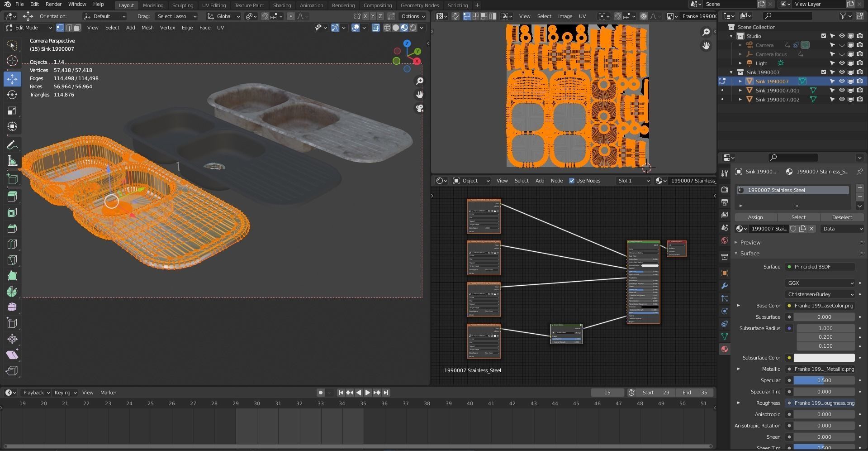
Task: Click the zoom magnifier in 3D viewport
Action: [x=420, y=81]
